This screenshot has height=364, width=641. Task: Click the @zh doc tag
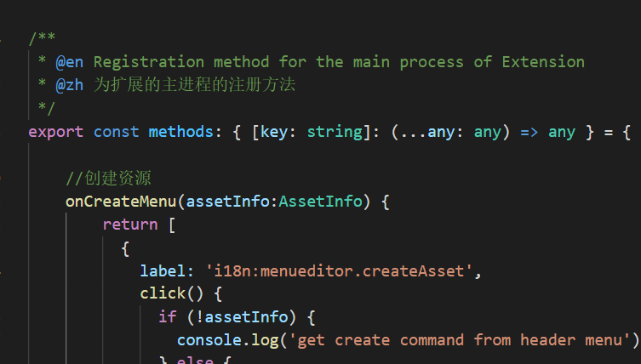click(x=70, y=85)
